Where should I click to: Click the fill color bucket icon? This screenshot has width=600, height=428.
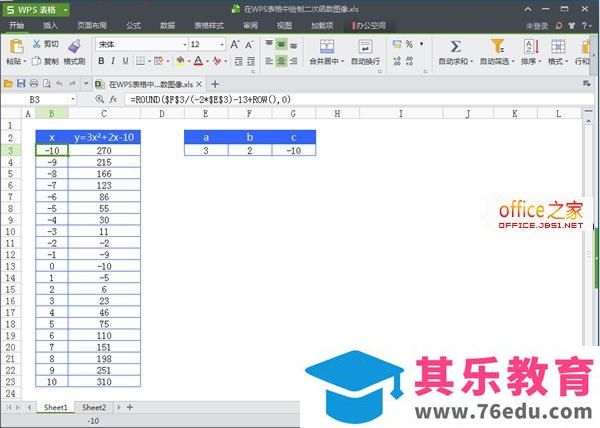(x=180, y=61)
